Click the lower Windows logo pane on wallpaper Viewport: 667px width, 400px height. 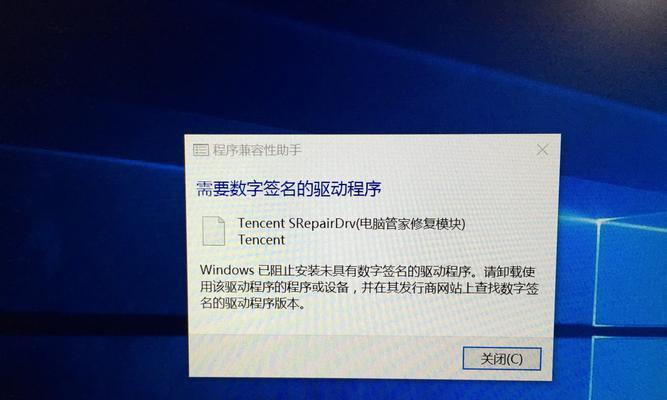click(629, 368)
